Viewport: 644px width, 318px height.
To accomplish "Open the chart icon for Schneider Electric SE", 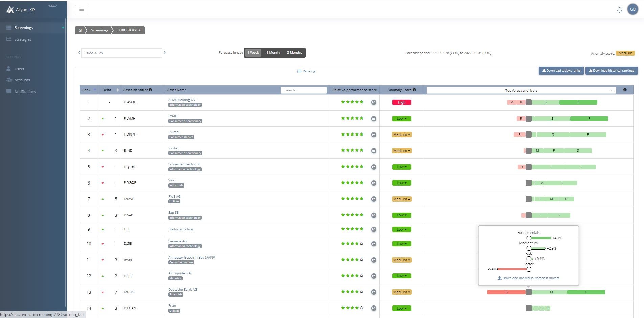I will click(374, 167).
